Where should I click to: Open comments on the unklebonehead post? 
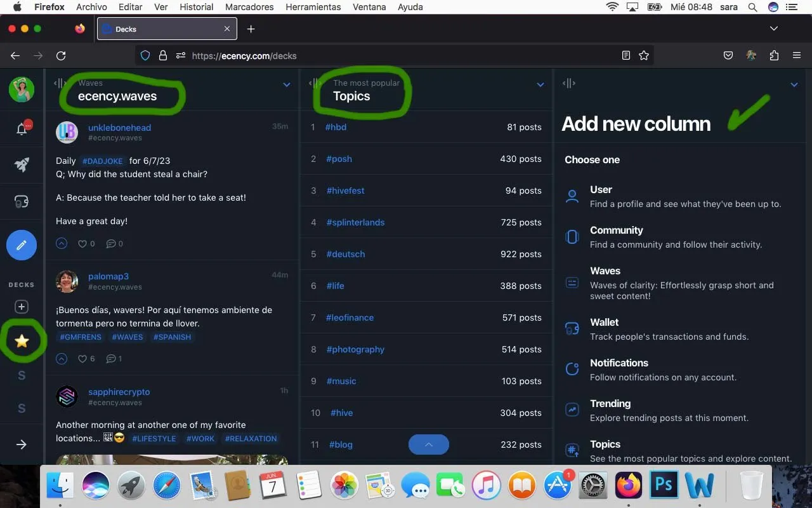[x=111, y=243]
